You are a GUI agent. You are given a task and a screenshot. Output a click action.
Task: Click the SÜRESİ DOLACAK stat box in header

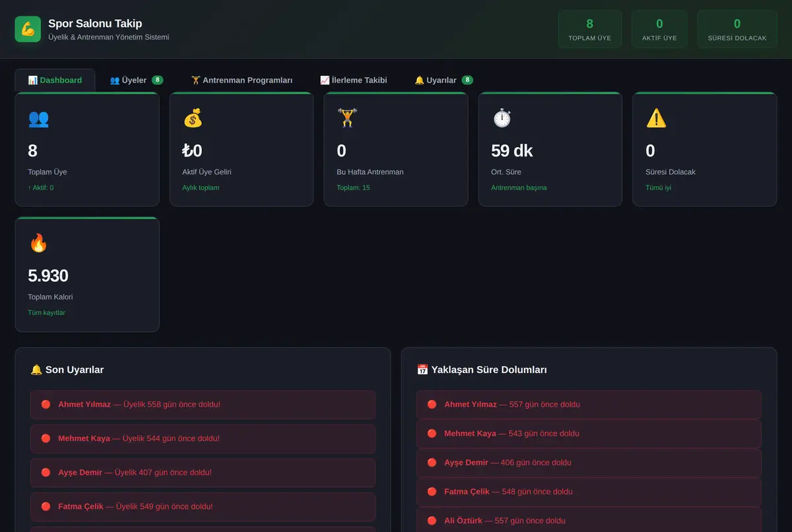click(x=737, y=29)
